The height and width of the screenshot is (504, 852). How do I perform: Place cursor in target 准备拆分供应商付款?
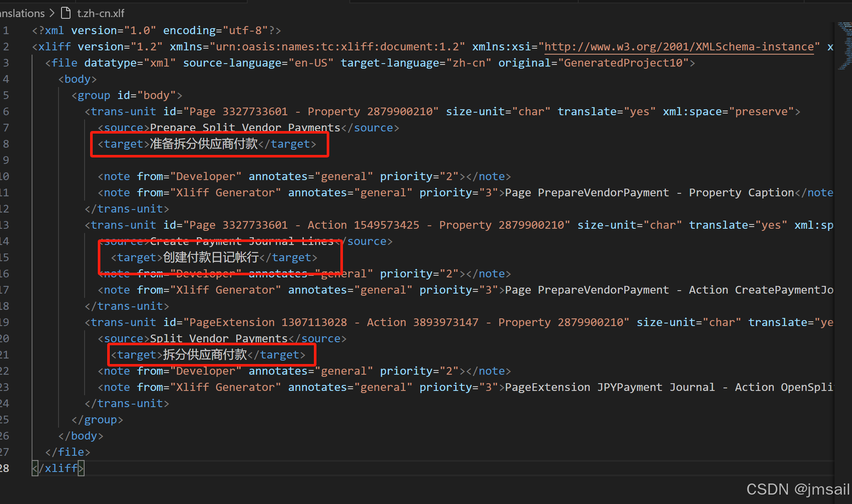click(204, 144)
